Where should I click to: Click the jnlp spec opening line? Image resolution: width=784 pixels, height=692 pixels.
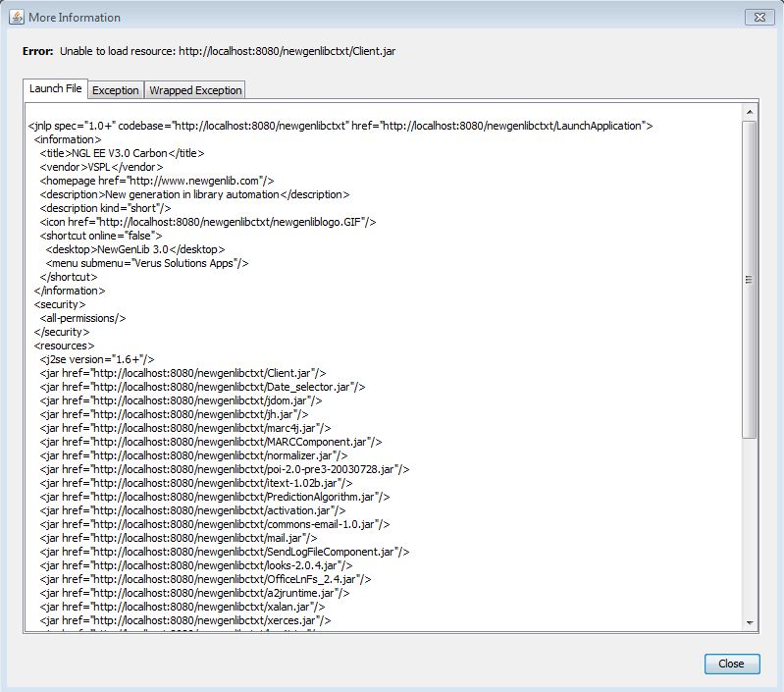(340, 126)
